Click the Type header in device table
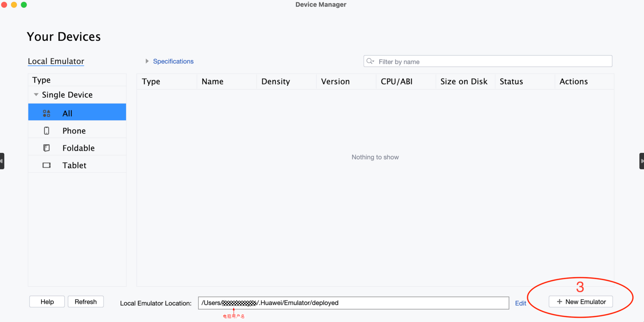Screen dimensions: 644x322 pyautogui.click(x=167, y=81)
